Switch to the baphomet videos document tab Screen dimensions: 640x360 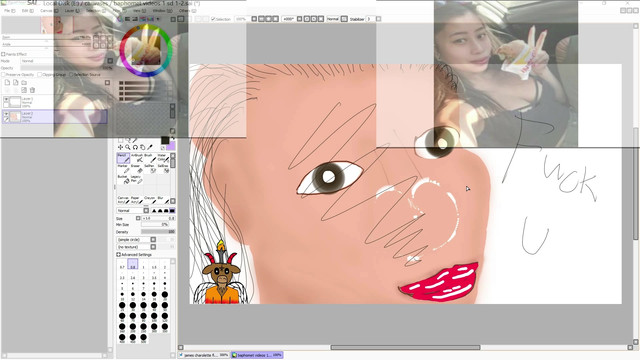257,355
